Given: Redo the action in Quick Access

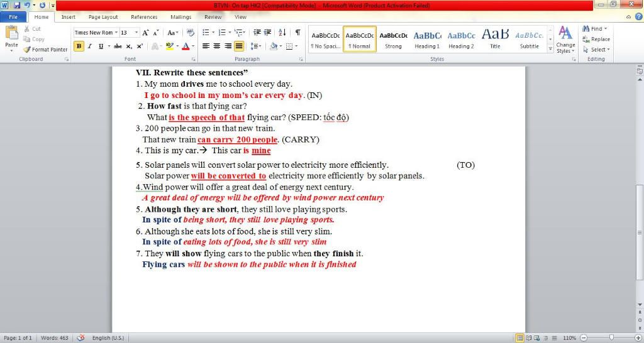Looking at the screenshot, I should [42, 5].
